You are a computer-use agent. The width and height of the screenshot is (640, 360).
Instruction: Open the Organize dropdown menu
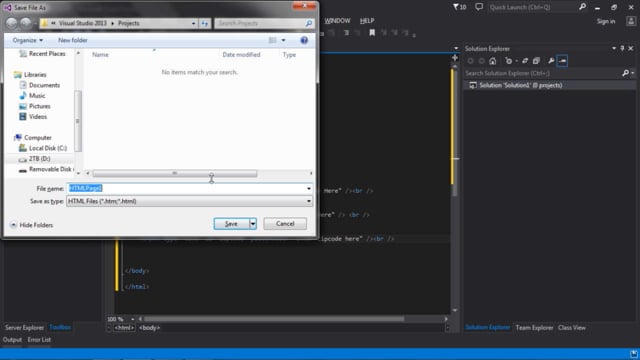coord(28,40)
